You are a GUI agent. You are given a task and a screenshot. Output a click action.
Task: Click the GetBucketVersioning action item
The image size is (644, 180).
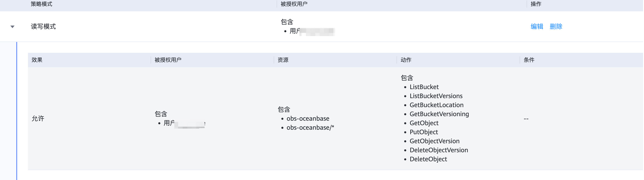click(x=439, y=114)
